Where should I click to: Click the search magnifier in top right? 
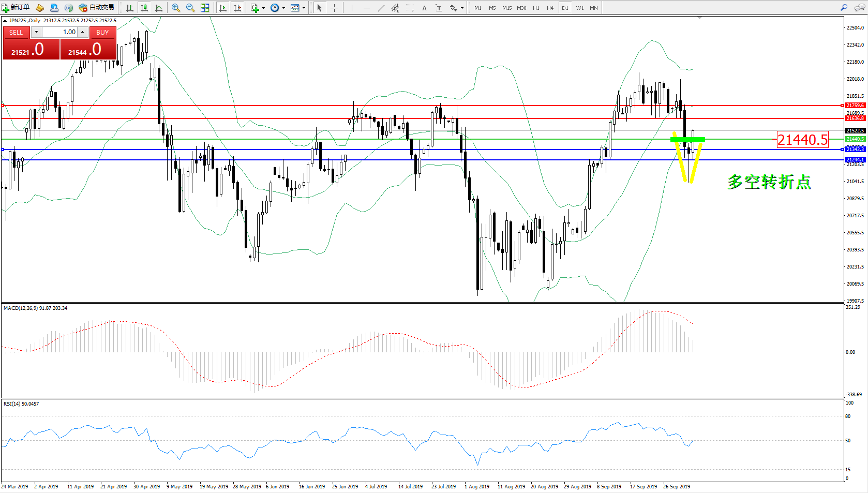click(844, 8)
